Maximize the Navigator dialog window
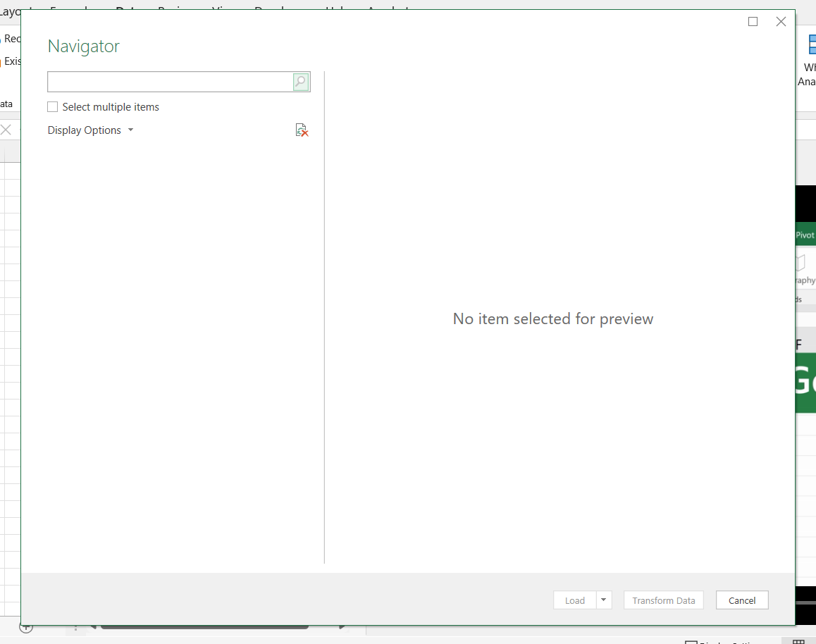The height and width of the screenshot is (644, 816). point(753,22)
